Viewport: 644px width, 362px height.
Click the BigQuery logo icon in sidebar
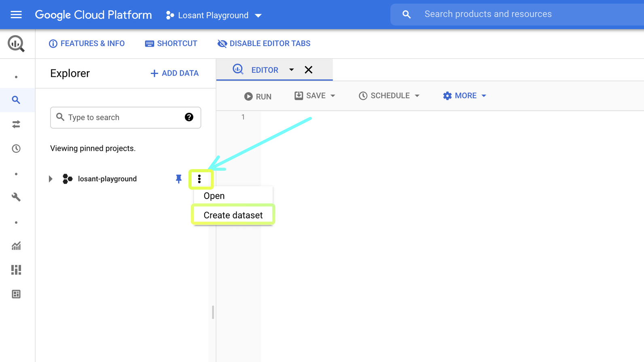pos(16,44)
